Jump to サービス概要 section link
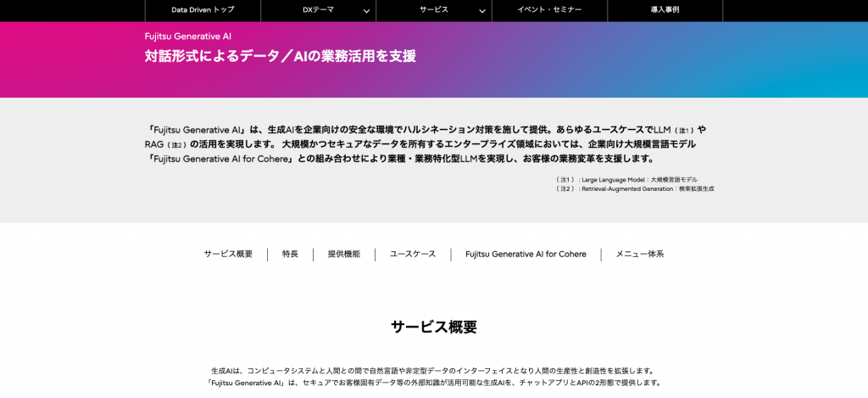Image resolution: width=868 pixels, height=398 pixels. coord(228,255)
